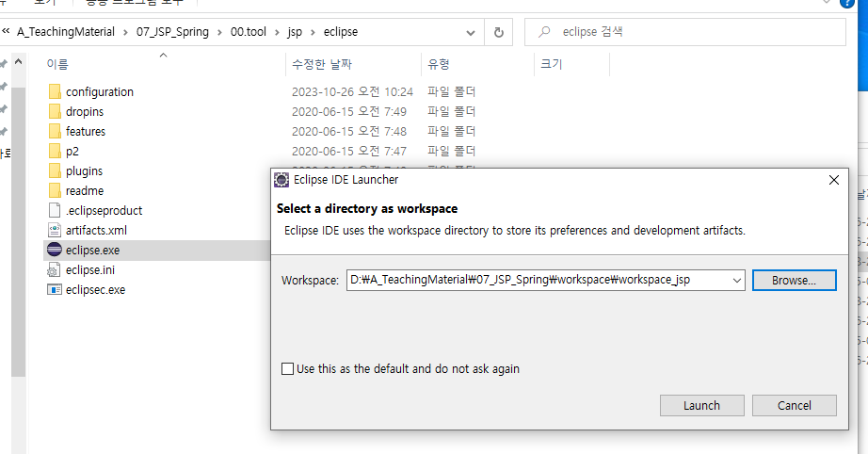Go to jsp in the breadcrumb

295,32
